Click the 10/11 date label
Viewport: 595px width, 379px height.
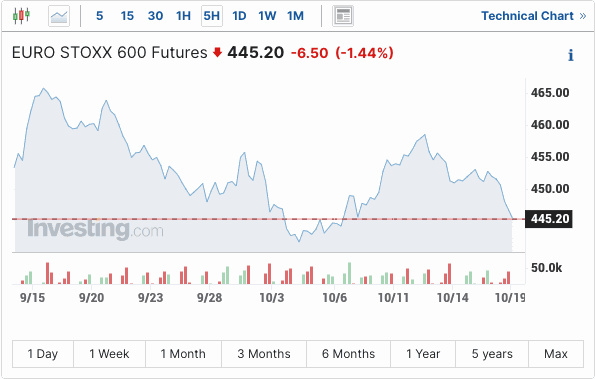pyautogui.click(x=394, y=298)
